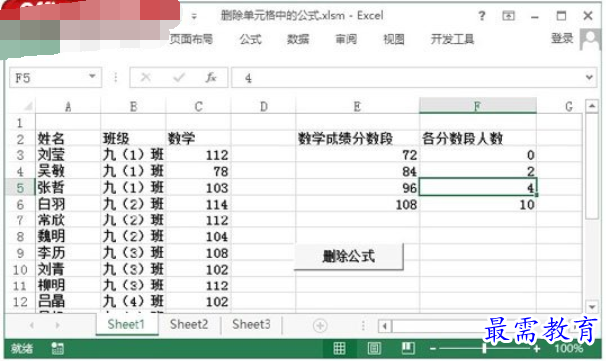Open the Name Box dropdown

[92, 76]
